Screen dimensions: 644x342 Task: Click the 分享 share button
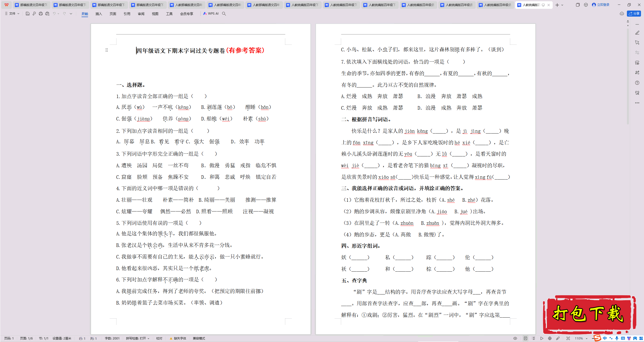point(634,14)
